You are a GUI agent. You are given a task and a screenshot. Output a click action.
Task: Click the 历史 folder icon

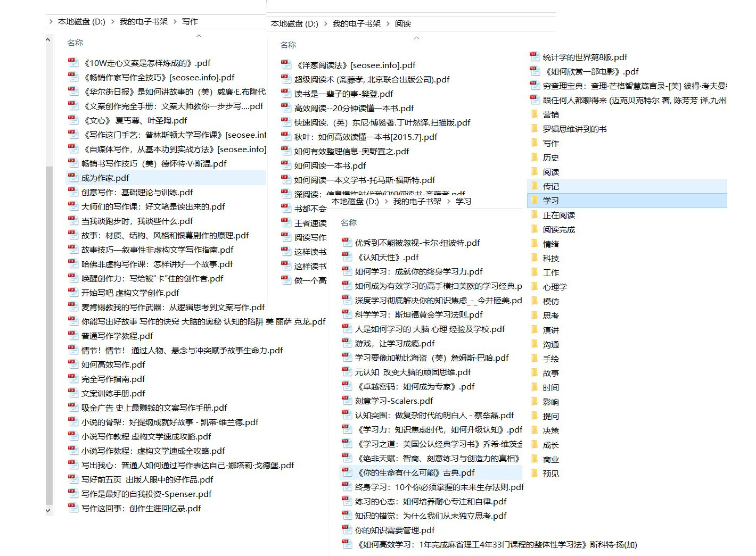535,157
